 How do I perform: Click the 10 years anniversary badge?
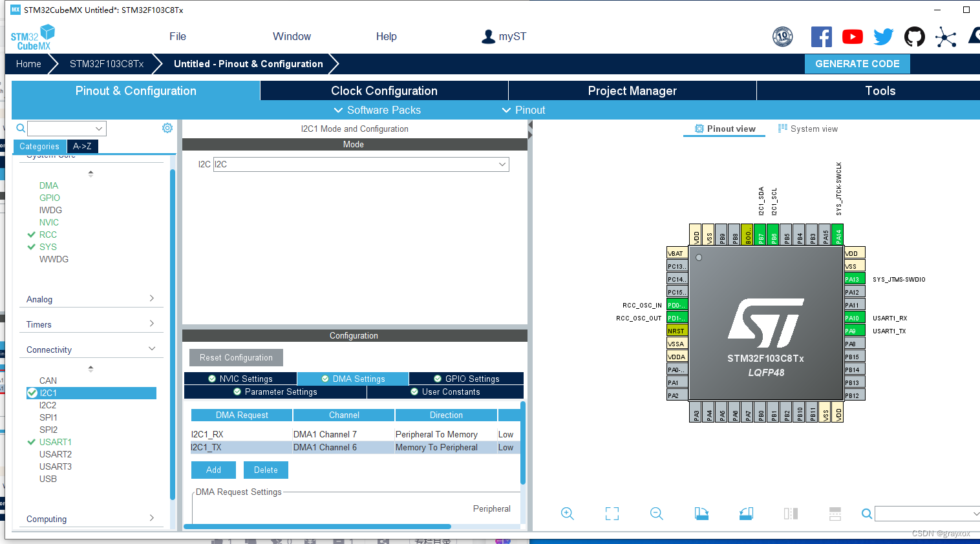(x=783, y=37)
